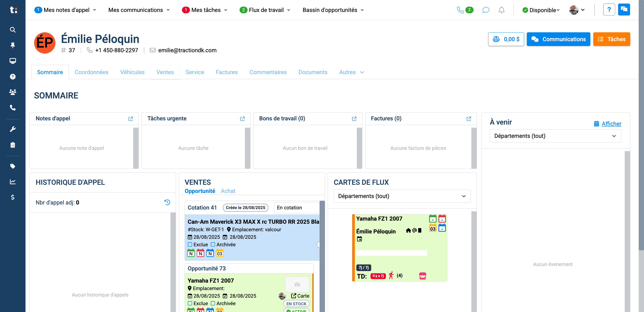Expand the Mes communications menu
Screen dimensions: 644x312
click(139, 10)
